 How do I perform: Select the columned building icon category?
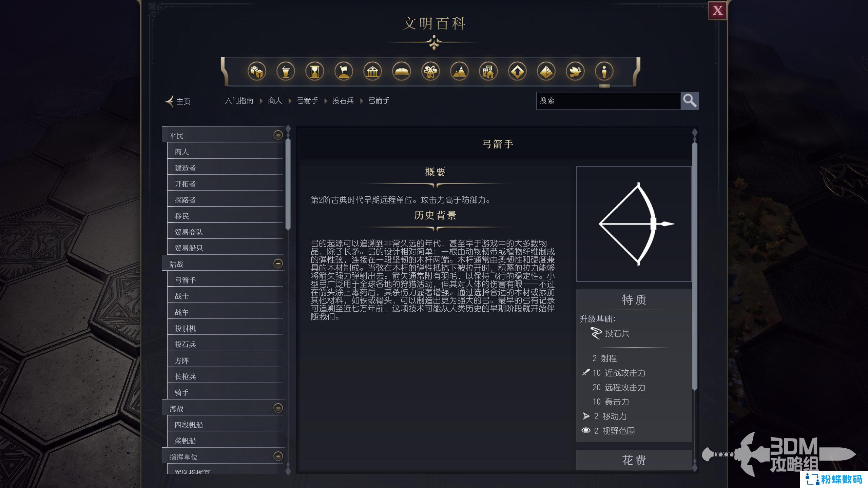(x=372, y=72)
